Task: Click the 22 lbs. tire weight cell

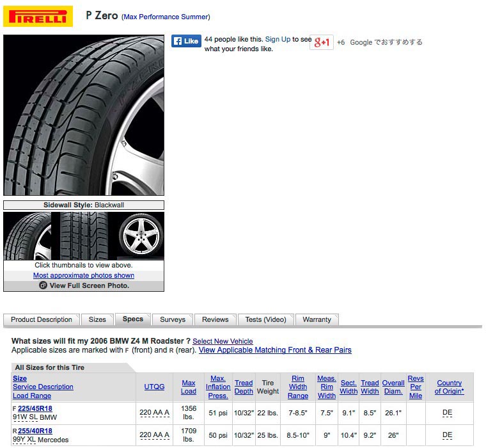Action: click(267, 413)
